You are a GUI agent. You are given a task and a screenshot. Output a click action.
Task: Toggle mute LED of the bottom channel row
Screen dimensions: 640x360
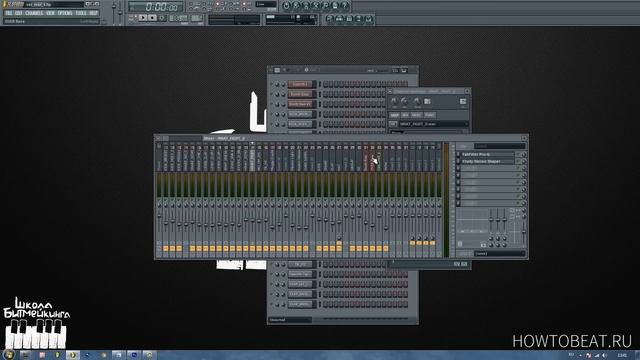pyautogui.click(x=272, y=304)
